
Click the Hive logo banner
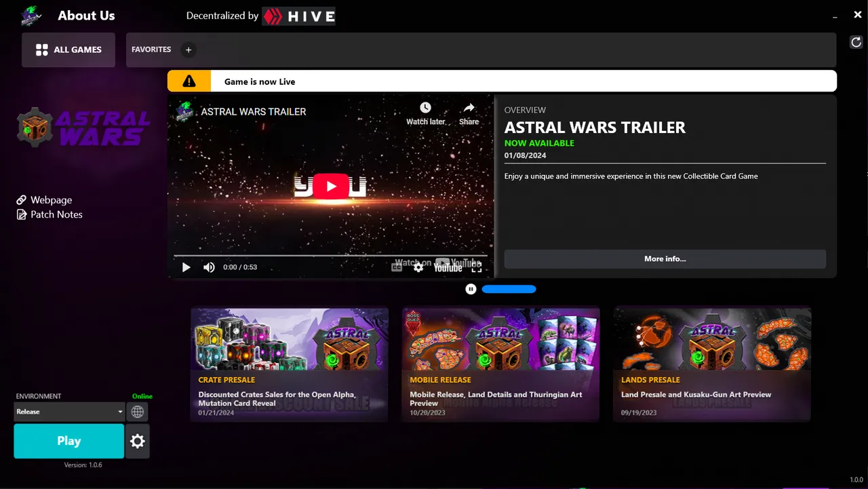pos(298,16)
